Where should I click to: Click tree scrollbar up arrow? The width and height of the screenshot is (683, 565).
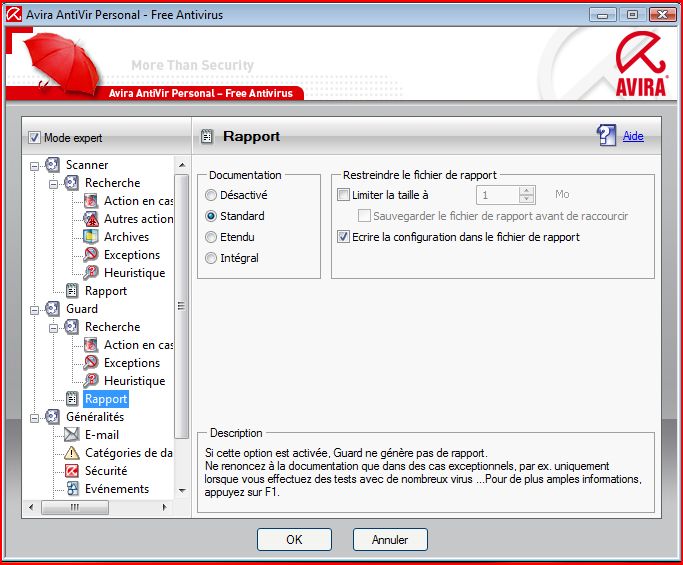click(182, 165)
